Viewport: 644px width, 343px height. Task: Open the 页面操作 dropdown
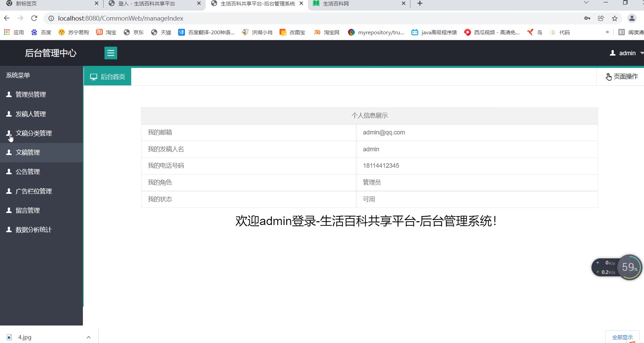(621, 76)
